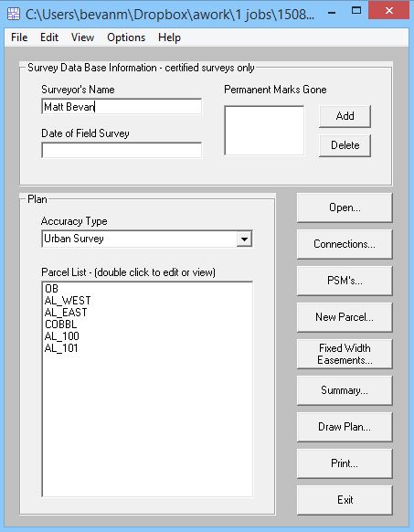Screen dimensions: 414x532
Task: Open the Edit menu
Action: pyautogui.click(x=49, y=37)
